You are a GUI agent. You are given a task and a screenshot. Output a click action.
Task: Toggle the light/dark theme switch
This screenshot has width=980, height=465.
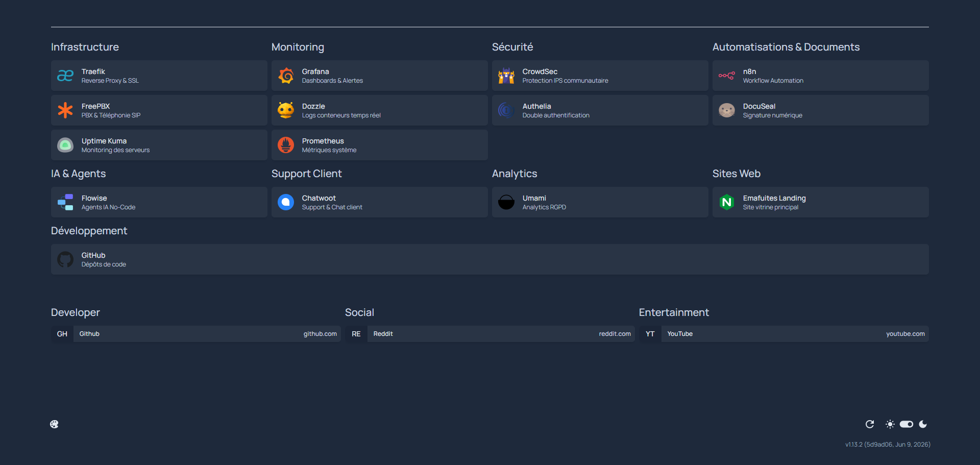point(906,424)
